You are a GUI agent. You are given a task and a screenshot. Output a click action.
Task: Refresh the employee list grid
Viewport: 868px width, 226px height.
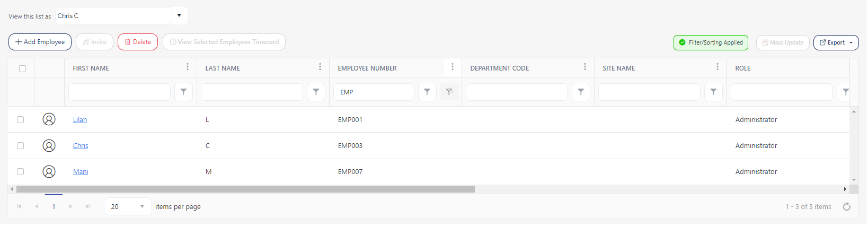point(846,207)
